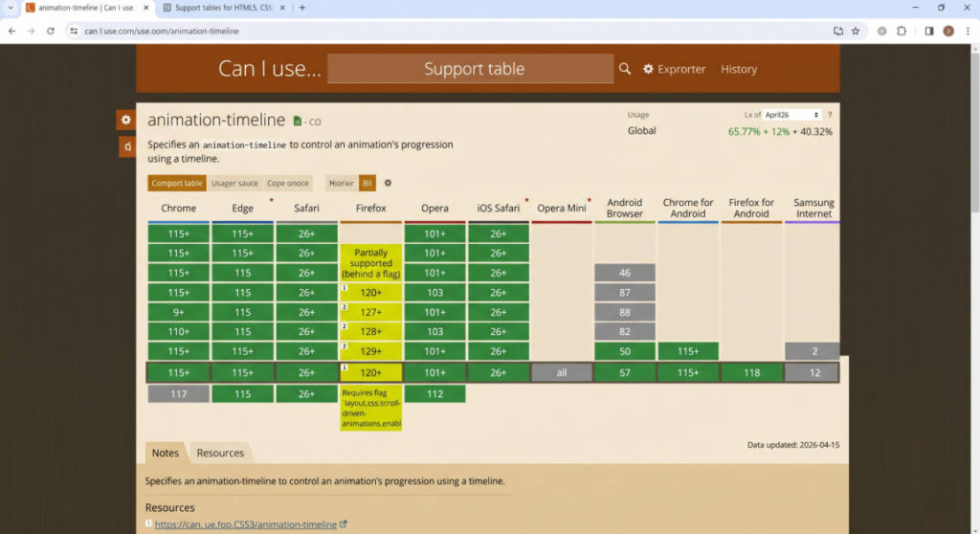Image resolution: width=980 pixels, height=534 pixels.
Task: Click the Chrome 9+ cell
Action: coord(179,312)
